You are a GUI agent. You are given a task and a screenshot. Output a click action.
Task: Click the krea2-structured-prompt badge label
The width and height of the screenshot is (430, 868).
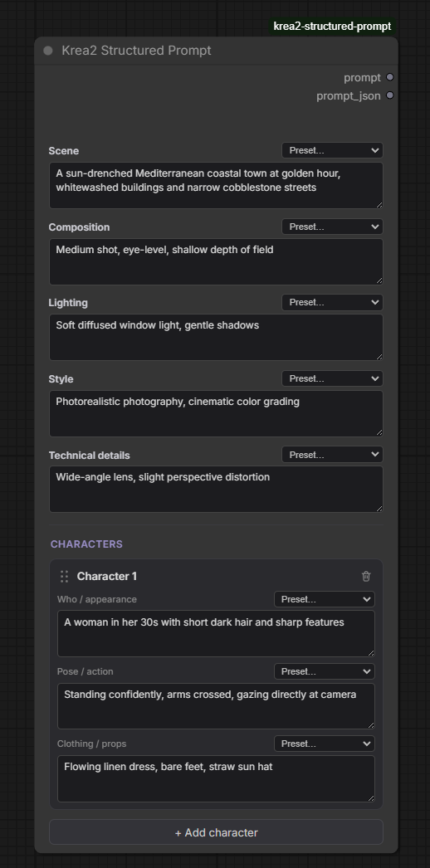click(332, 26)
